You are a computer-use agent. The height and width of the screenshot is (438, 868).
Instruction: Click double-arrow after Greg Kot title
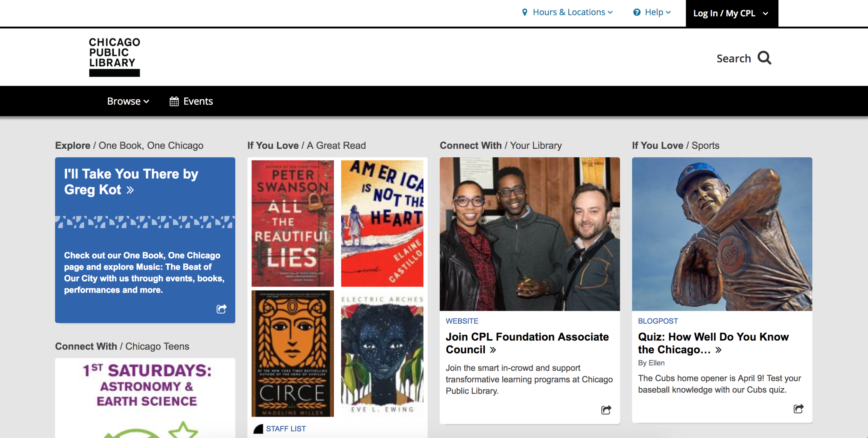tap(130, 190)
